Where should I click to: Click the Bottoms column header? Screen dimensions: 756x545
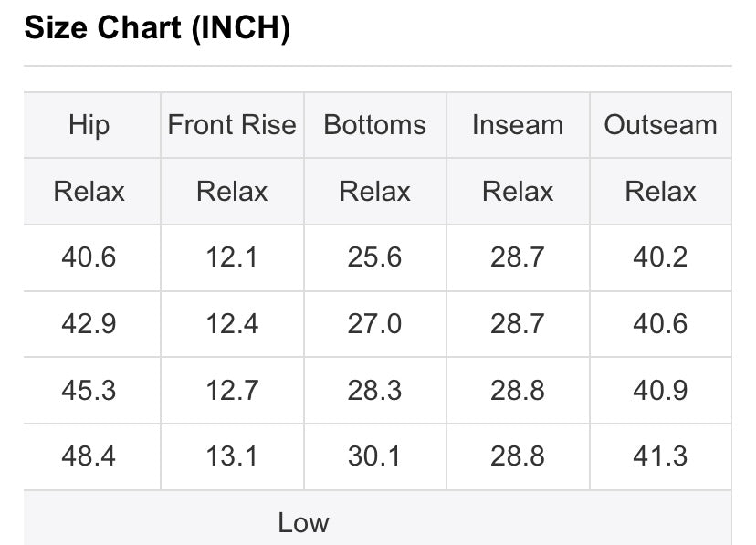click(374, 125)
